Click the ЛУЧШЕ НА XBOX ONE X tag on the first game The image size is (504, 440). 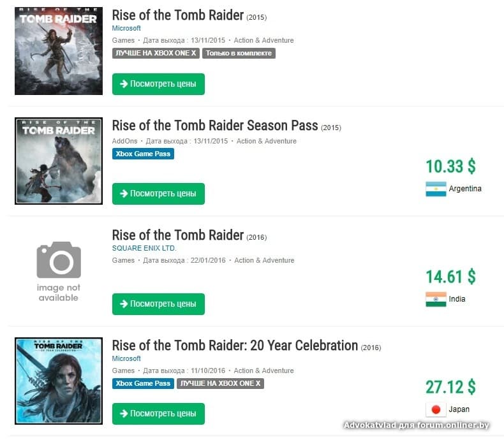click(156, 53)
